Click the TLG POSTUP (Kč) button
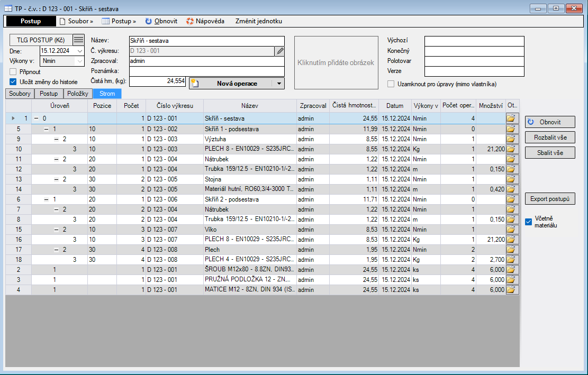Image resolution: width=588 pixels, height=375 pixels. (x=41, y=40)
